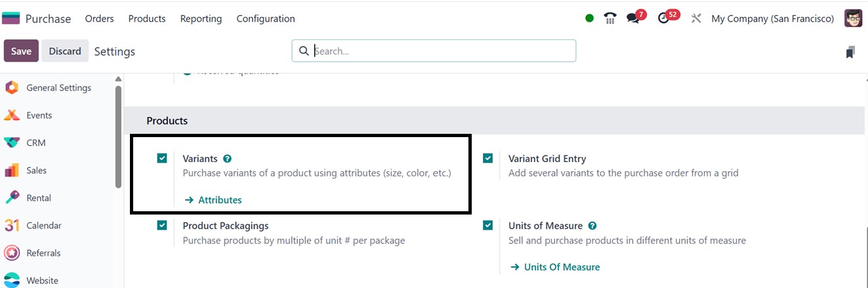
Task: Select CRM in the settings sidebar
Action: [35, 142]
